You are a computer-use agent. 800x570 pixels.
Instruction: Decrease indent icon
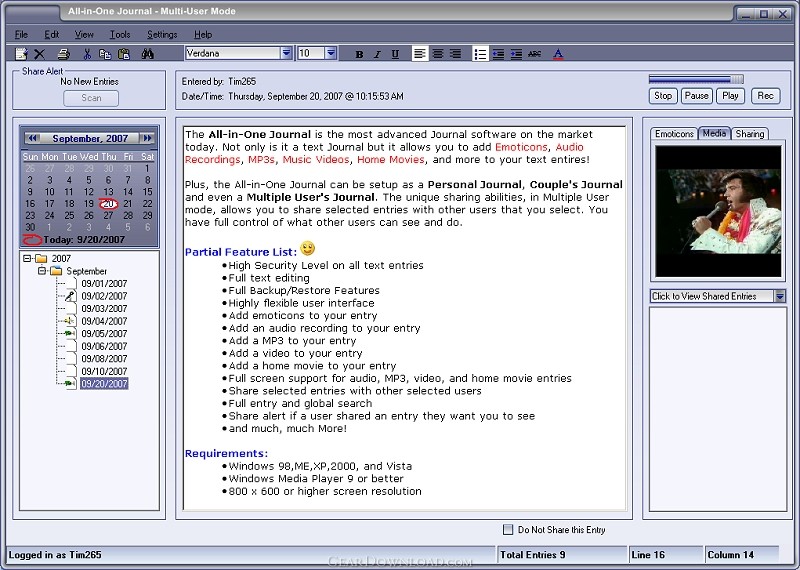pyautogui.click(x=498, y=54)
